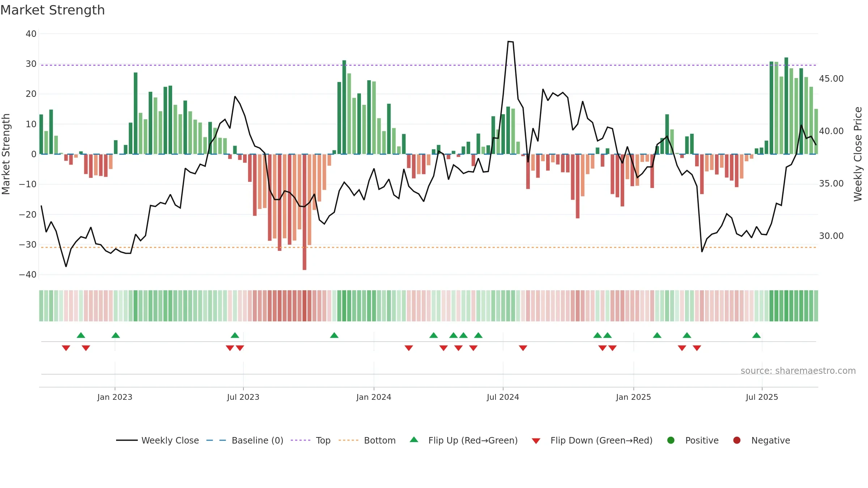Click the Jan 2025 axis label

(x=633, y=397)
